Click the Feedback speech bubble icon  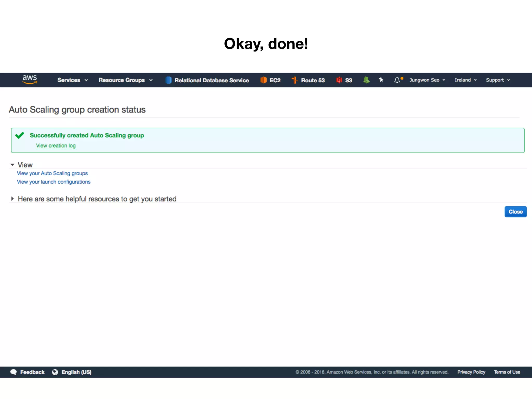[14, 372]
